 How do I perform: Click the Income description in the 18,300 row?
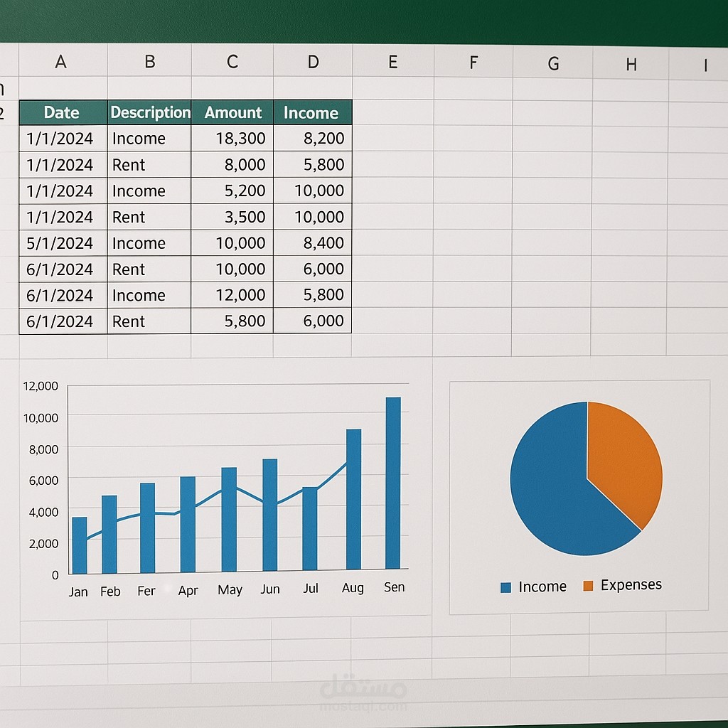coord(149,138)
